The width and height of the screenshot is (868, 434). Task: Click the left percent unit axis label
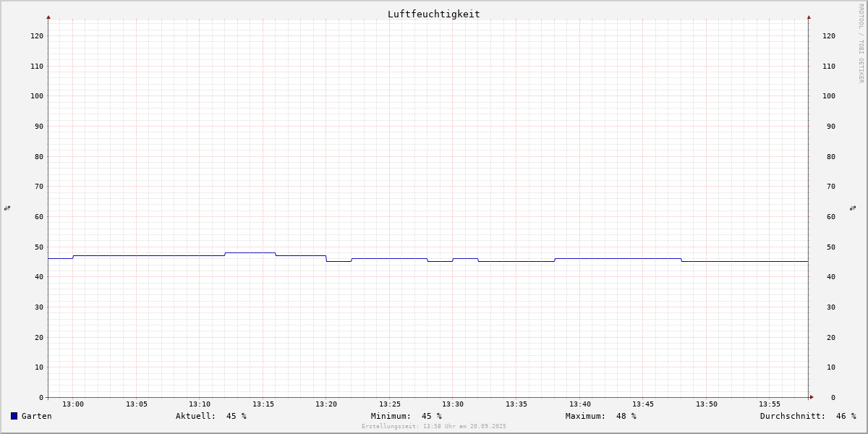click(7, 208)
